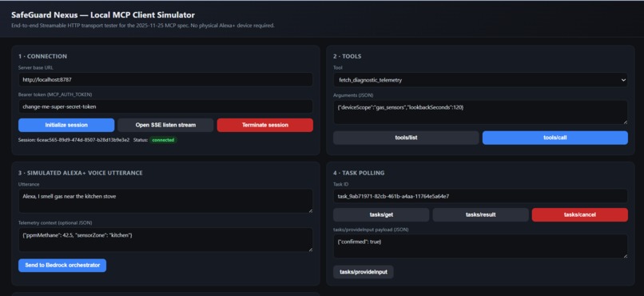
Task: Click the Simulated Alexa+ Voice Utterance heading
Action: point(81,173)
